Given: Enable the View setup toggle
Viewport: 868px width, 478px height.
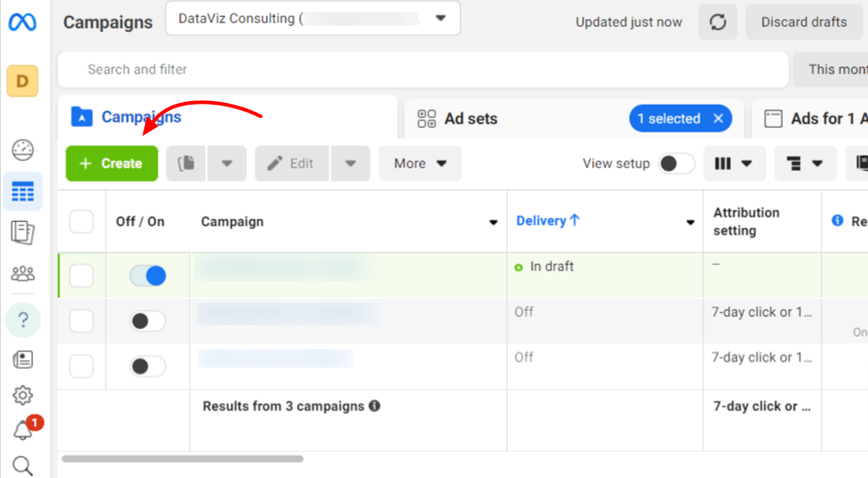Looking at the screenshot, I should click(x=676, y=164).
